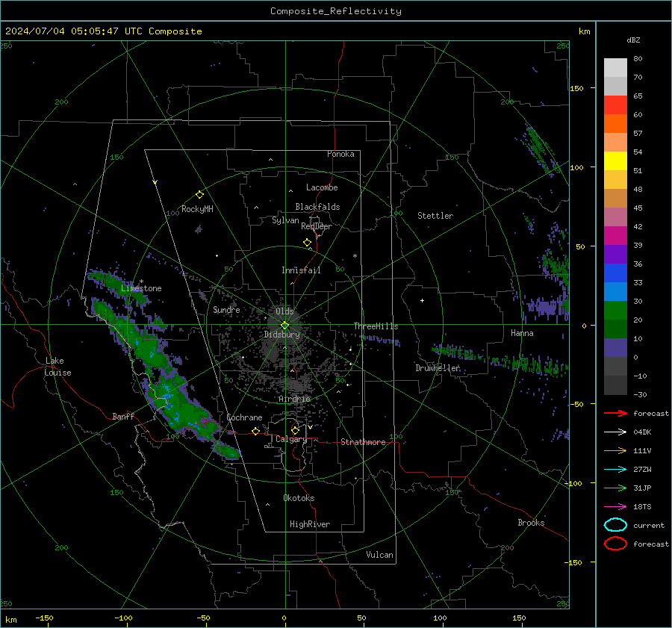Screen dimensions: 672x628
Task: Click the green 31JP arrow legend icon
Action: tap(615, 488)
